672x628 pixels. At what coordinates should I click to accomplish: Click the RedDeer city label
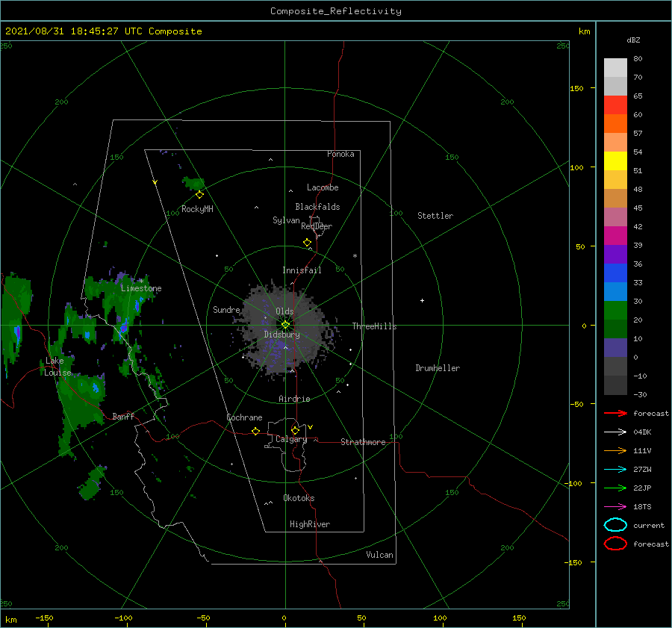tap(317, 226)
